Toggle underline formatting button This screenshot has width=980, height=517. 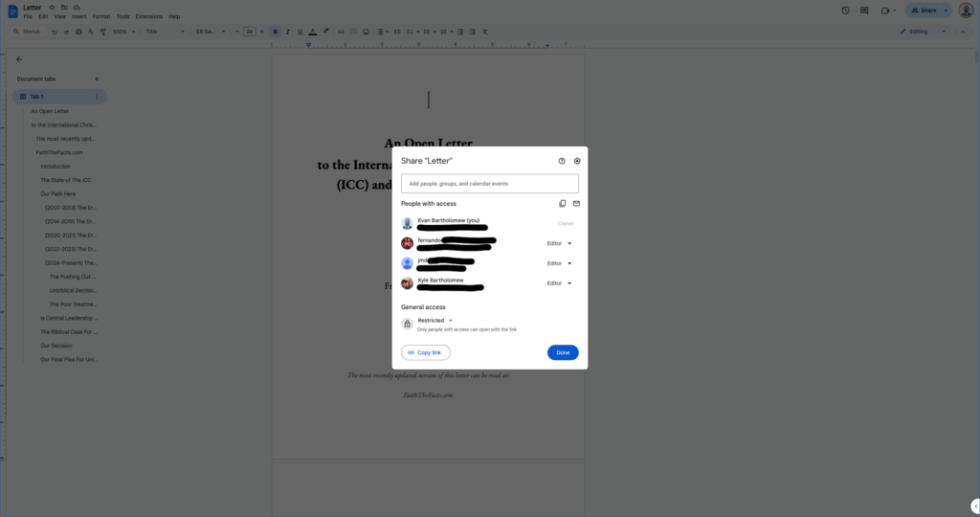click(301, 32)
